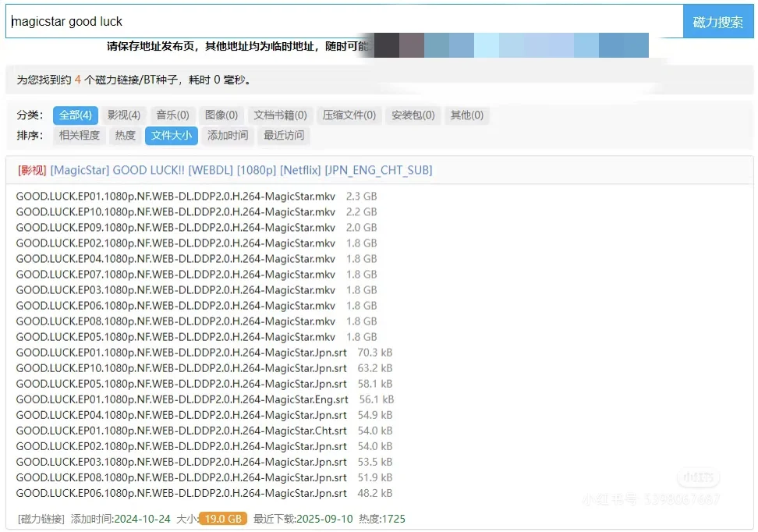Image resolution: width=758 pixels, height=532 pixels.
Task: Sort by 最近访问 recent access
Action: pos(284,135)
